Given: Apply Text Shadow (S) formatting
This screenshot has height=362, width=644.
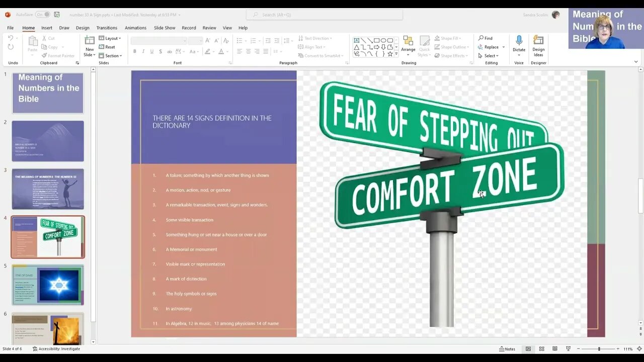Looking at the screenshot, I should pyautogui.click(x=160, y=51).
